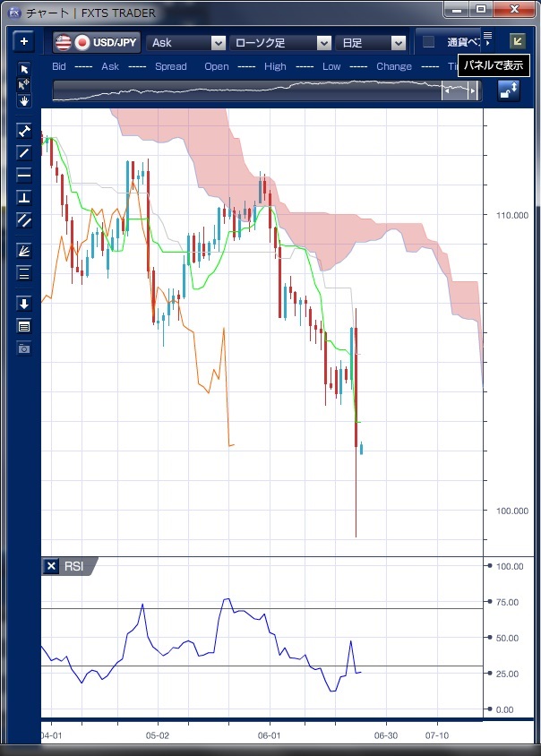
Task: Select the trend line drawing tool
Action: point(24,152)
